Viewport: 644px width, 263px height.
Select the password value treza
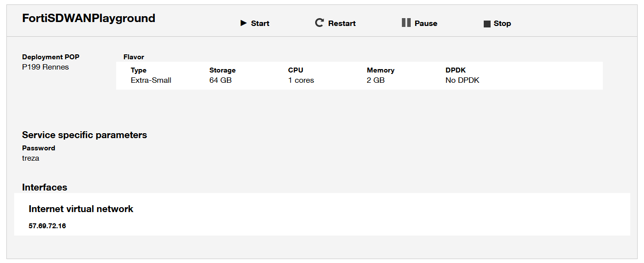[30, 158]
